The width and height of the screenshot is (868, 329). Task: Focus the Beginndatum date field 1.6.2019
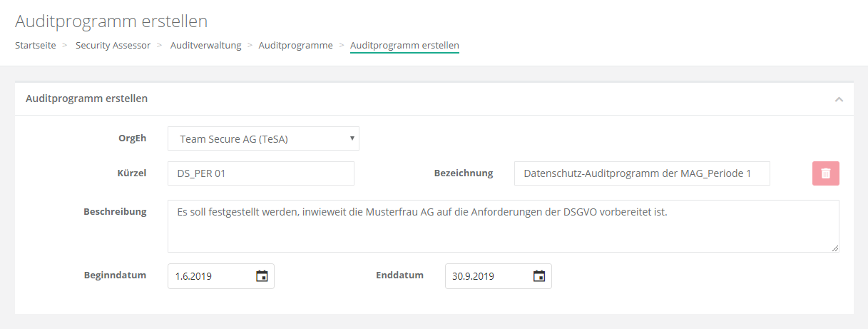[210, 276]
